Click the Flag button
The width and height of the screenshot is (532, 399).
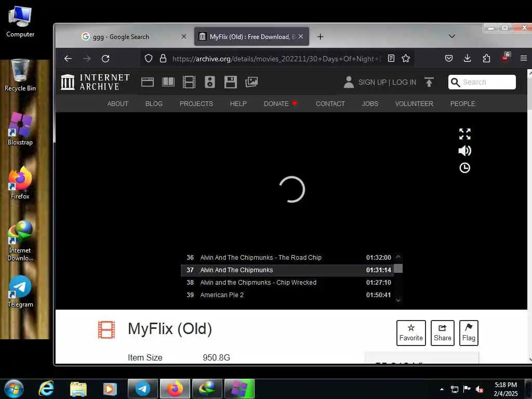tap(469, 333)
